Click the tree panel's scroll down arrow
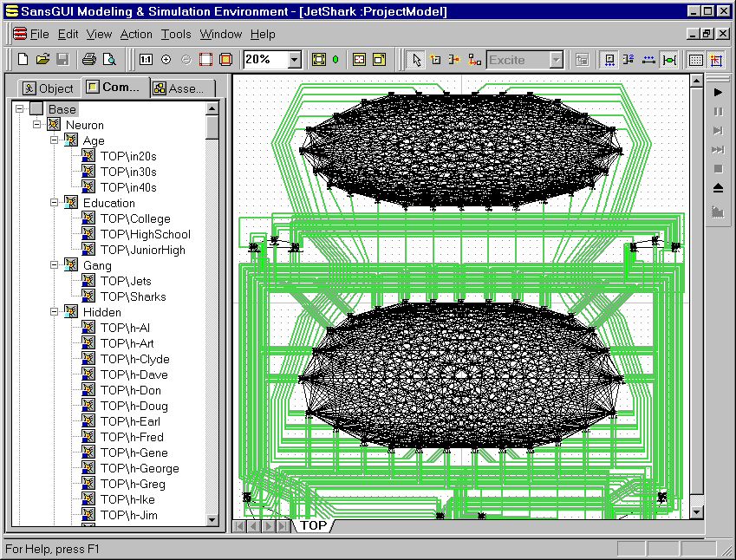 pyautogui.click(x=212, y=518)
